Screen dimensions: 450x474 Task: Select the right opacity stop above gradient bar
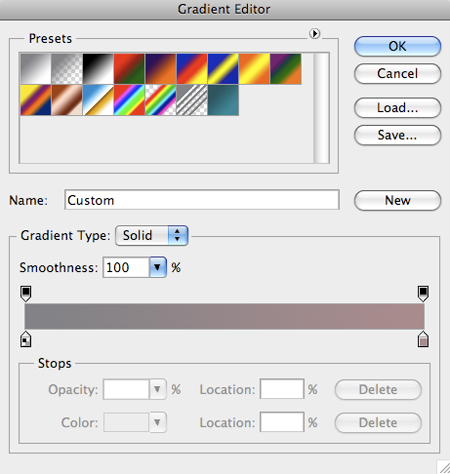(x=423, y=294)
